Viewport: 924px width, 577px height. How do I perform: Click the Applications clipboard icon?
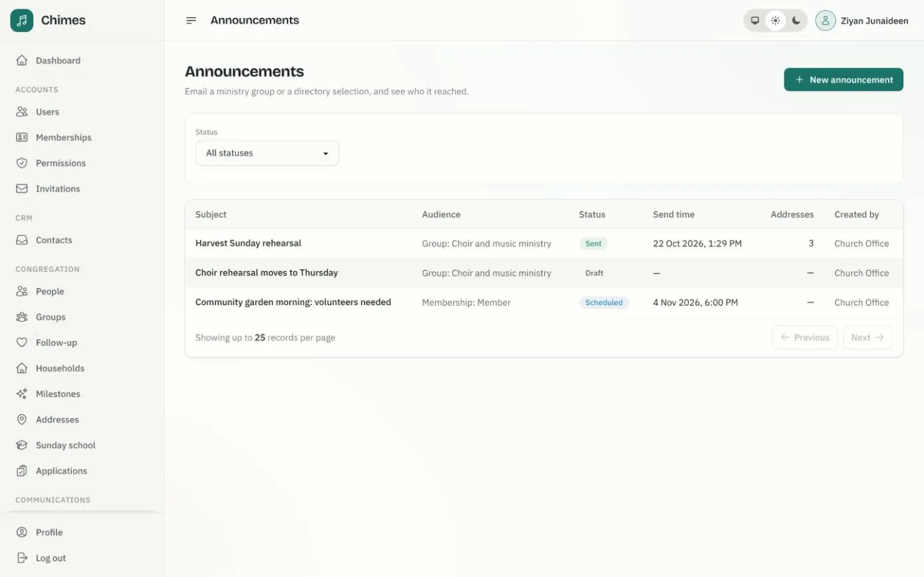coord(22,471)
